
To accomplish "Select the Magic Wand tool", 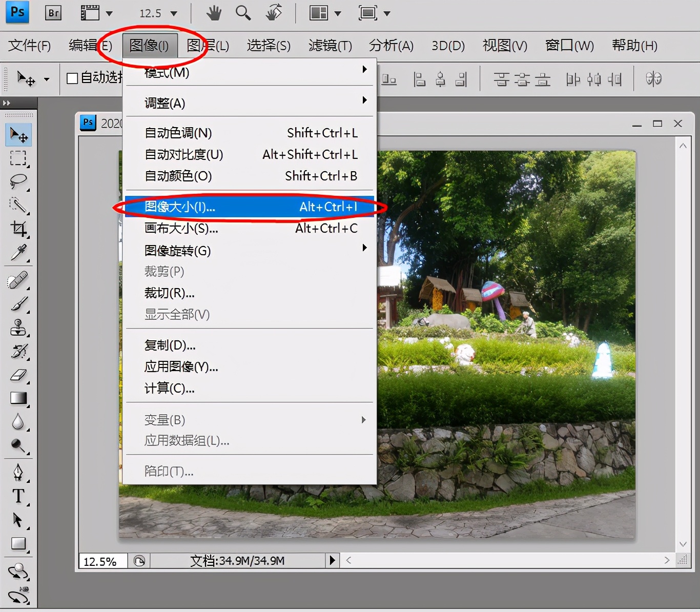I will coord(19,206).
